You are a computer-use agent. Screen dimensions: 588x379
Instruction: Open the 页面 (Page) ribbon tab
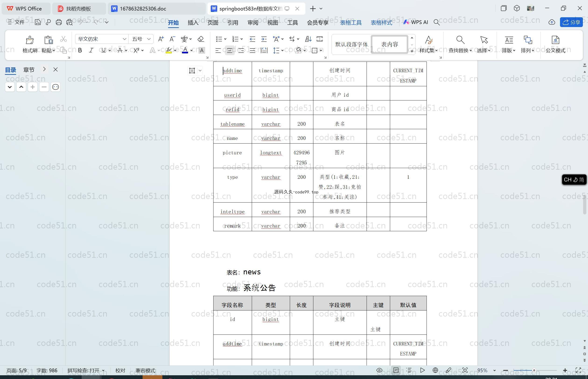click(213, 23)
